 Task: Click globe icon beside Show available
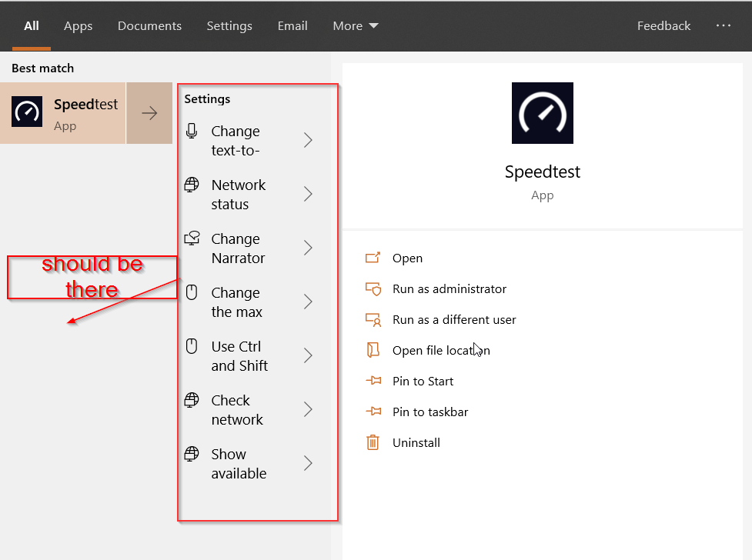click(x=192, y=454)
